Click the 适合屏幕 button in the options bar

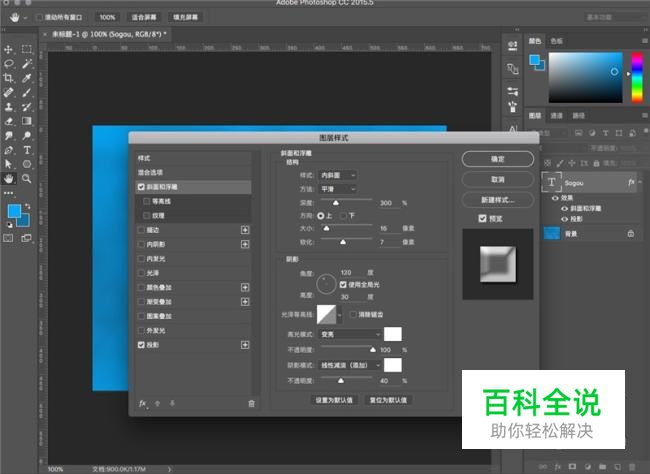[x=144, y=17]
